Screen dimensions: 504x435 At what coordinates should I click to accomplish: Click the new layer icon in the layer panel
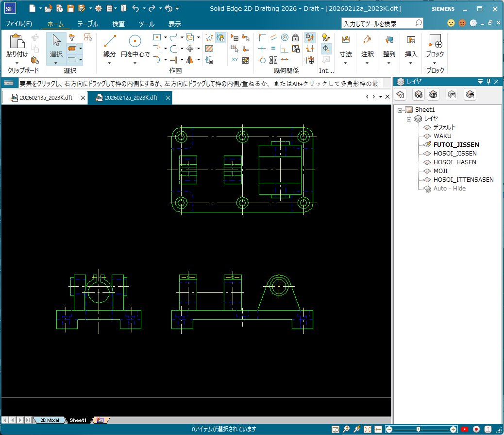pyautogui.click(x=400, y=94)
